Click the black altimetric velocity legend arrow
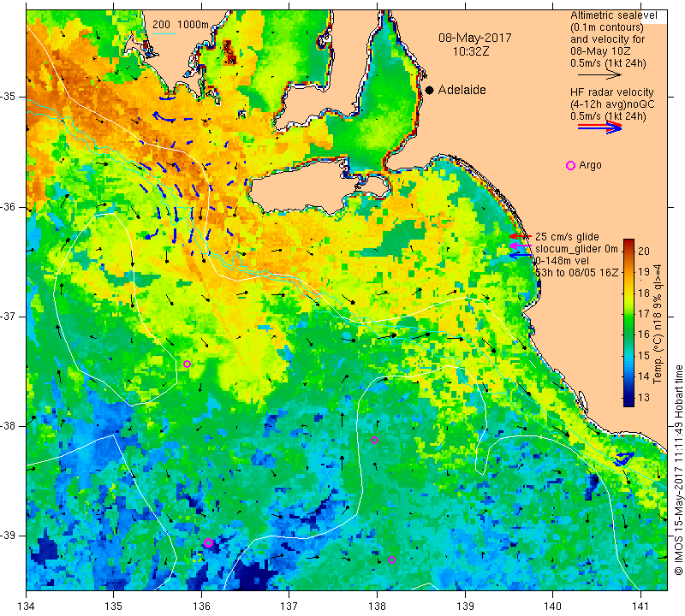This screenshot has height=616, width=685. tap(599, 75)
